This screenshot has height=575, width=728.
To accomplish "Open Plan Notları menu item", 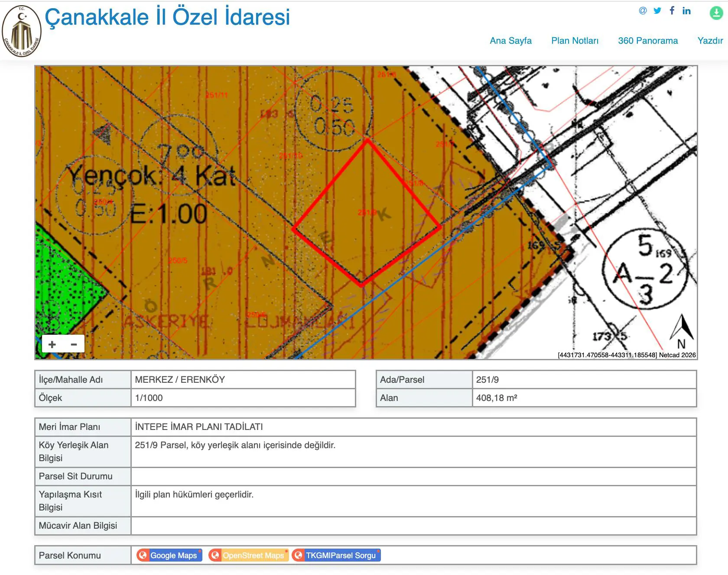I will (x=575, y=41).
